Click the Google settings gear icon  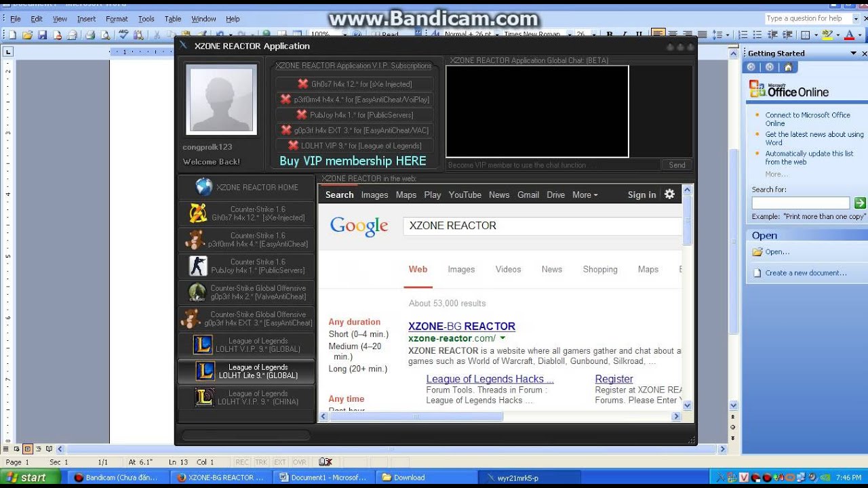tap(669, 195)
